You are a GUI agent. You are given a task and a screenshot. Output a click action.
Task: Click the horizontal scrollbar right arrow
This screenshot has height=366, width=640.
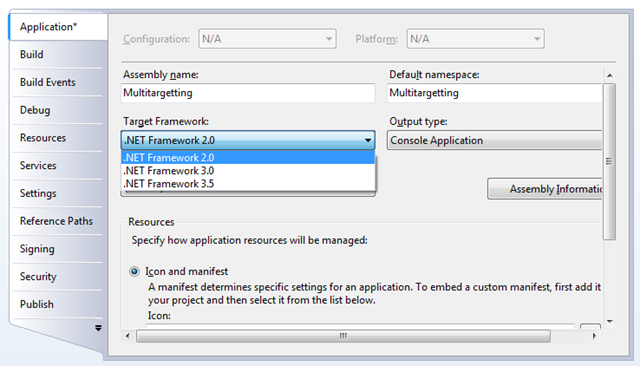[594, 336]
